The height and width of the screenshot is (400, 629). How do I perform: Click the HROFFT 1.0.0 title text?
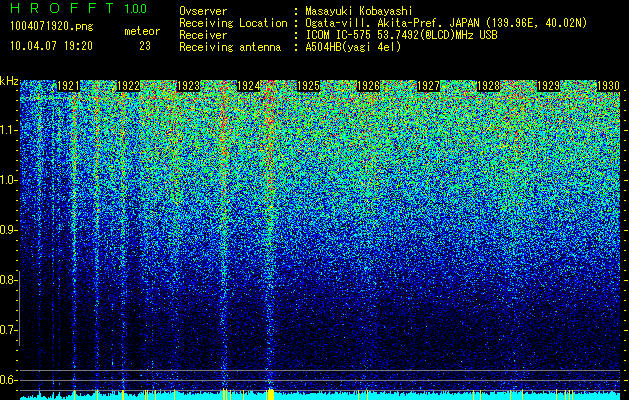point(78,8)
